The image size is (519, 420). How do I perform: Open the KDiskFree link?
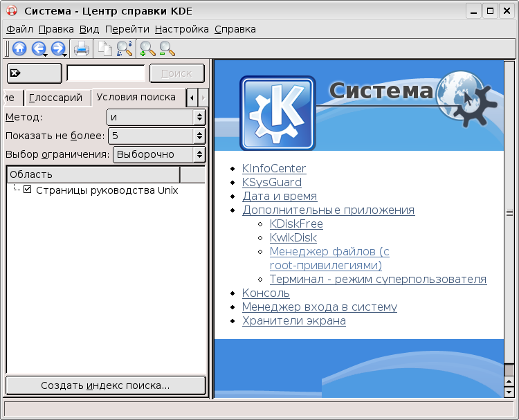click(x=296, y=224)
